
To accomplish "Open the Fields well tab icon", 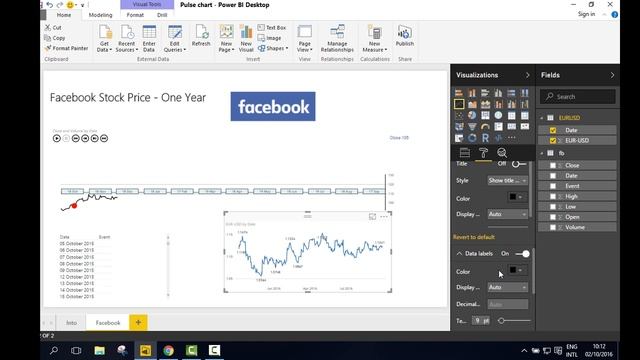I will [x=464, y=153].
